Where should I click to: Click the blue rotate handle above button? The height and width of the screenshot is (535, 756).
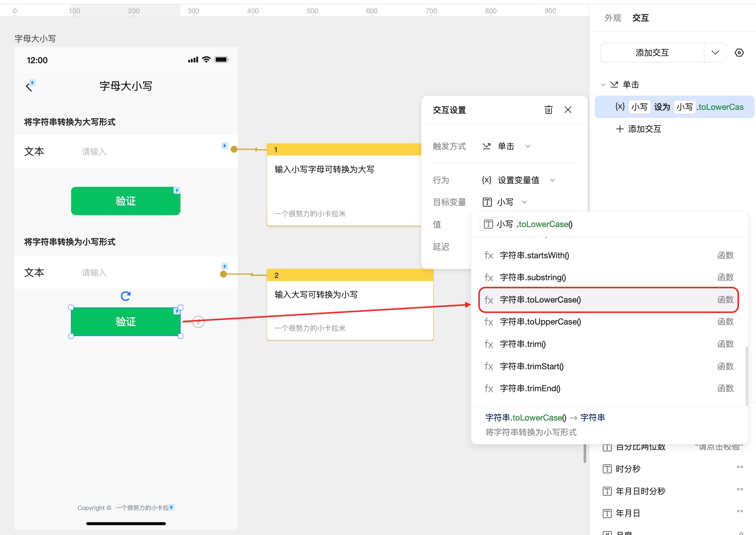tap(125, 296)
